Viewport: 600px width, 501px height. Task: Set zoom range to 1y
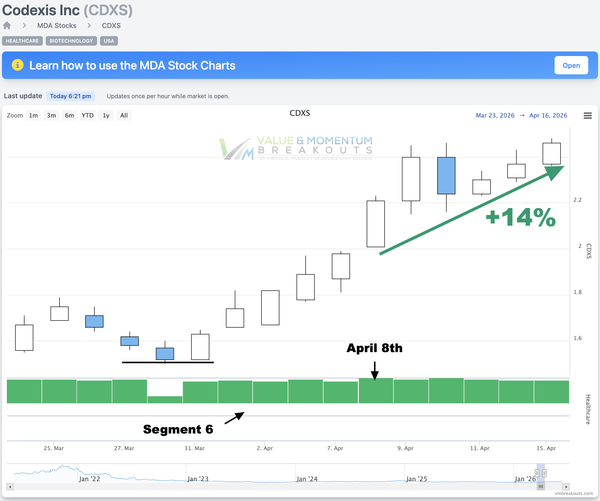tap(106, 116)
